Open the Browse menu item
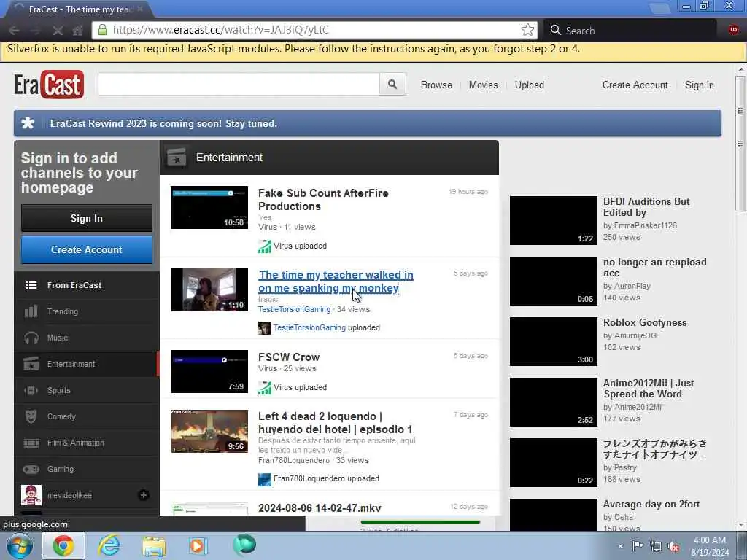This screenshot has width=747, height=560. click(x=436, y=85)
